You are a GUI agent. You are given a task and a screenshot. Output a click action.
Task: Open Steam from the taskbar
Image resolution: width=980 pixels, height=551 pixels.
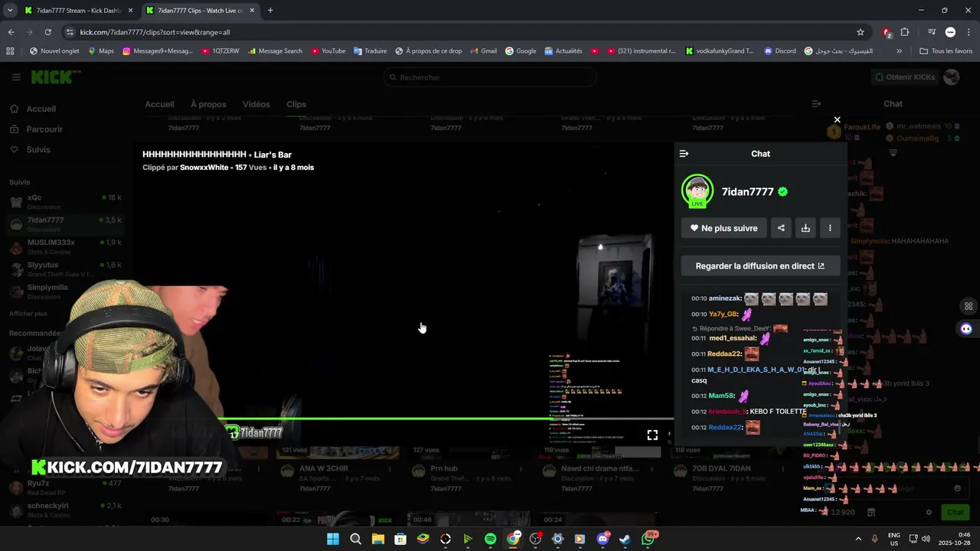coord(625,539)
